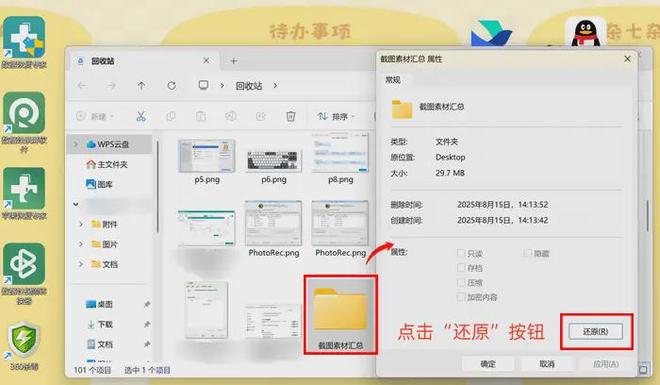The width and height of the screenshot is (660, 385).
Task: Click the chevron before 回收站 in address bar
Action: [x=222, y=85]
